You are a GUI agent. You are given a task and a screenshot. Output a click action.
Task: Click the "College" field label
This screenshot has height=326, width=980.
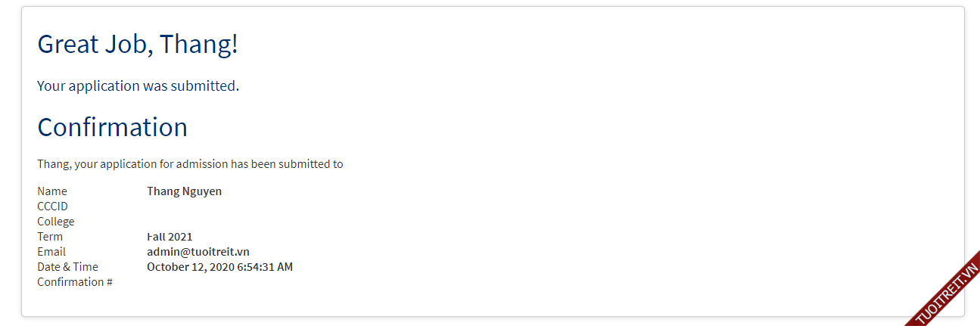point(56,222)
